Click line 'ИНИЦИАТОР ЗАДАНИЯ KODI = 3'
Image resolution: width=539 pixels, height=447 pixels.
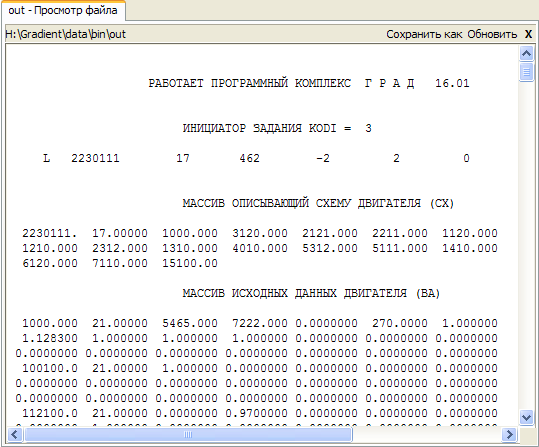point(277,128)
